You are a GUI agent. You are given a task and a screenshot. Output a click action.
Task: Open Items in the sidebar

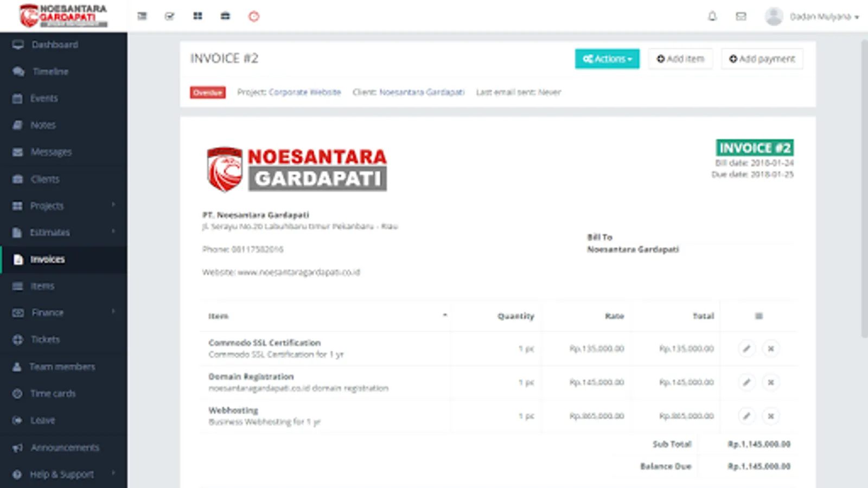click(x=42, y=286)
